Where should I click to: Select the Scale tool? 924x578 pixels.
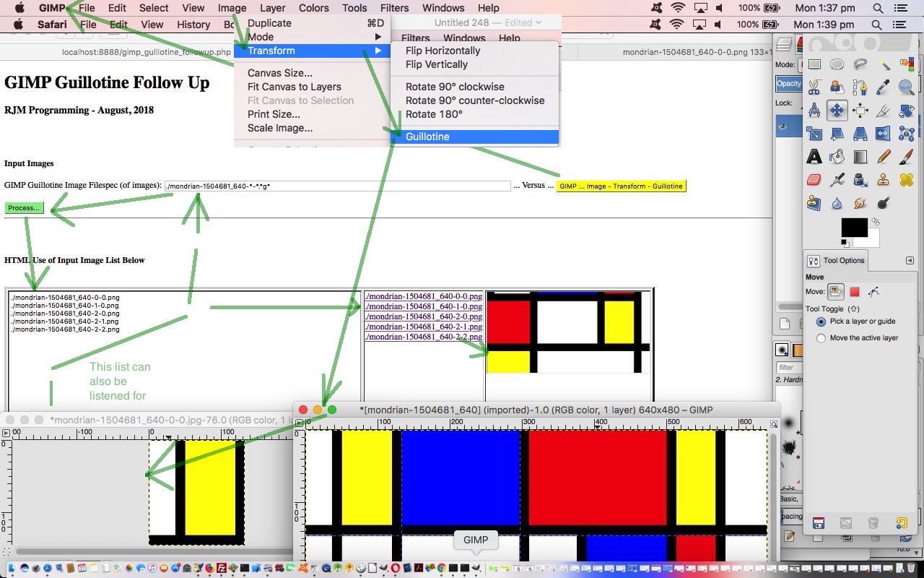point(814,134)
